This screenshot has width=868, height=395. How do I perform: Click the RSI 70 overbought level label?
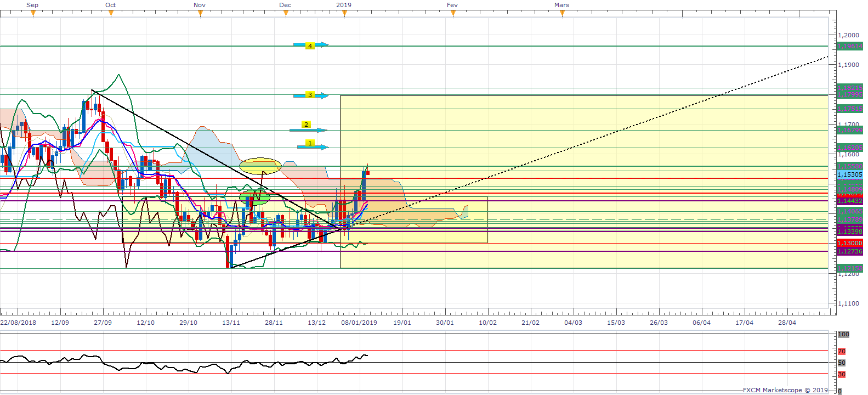[x=842, y=351]
